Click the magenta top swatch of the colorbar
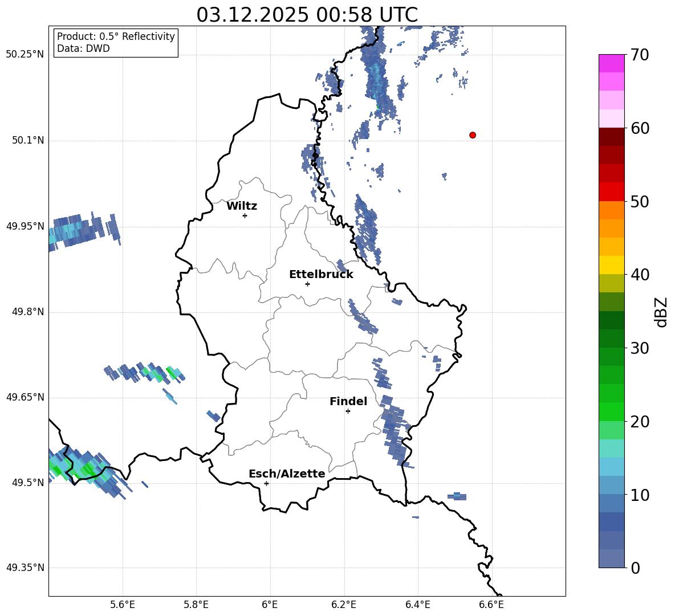 (612, 63)
